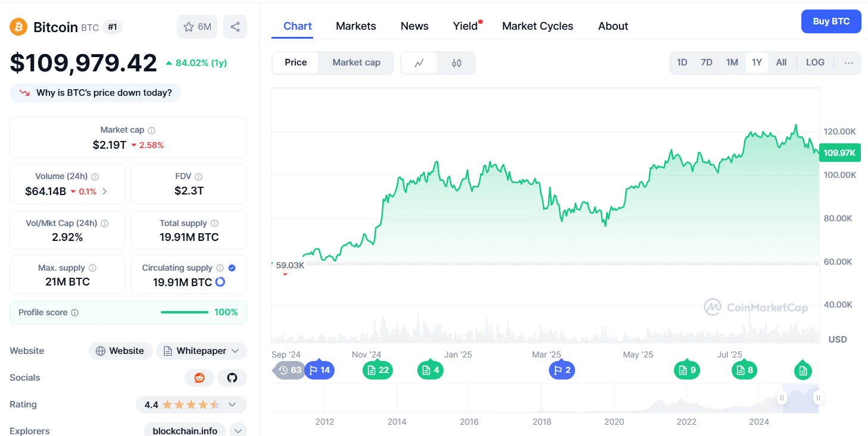Enable LOG scale on the chart

(815, 62)
